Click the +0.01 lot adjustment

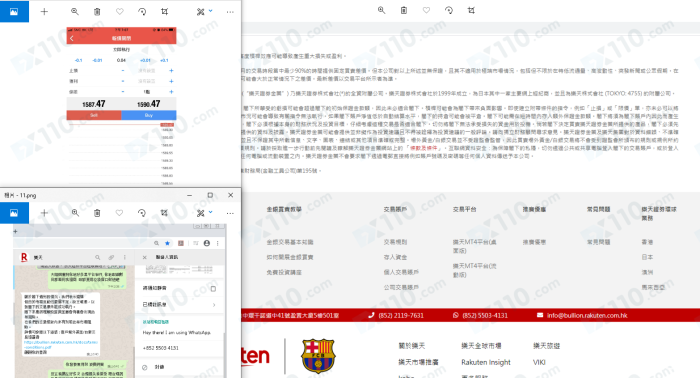(145, 60)
